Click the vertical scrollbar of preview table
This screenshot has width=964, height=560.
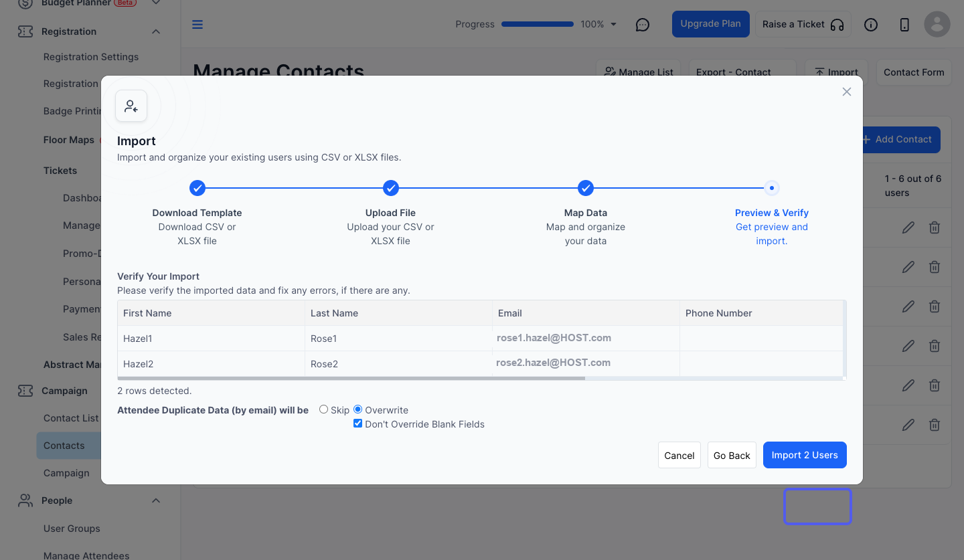(845, 339)
